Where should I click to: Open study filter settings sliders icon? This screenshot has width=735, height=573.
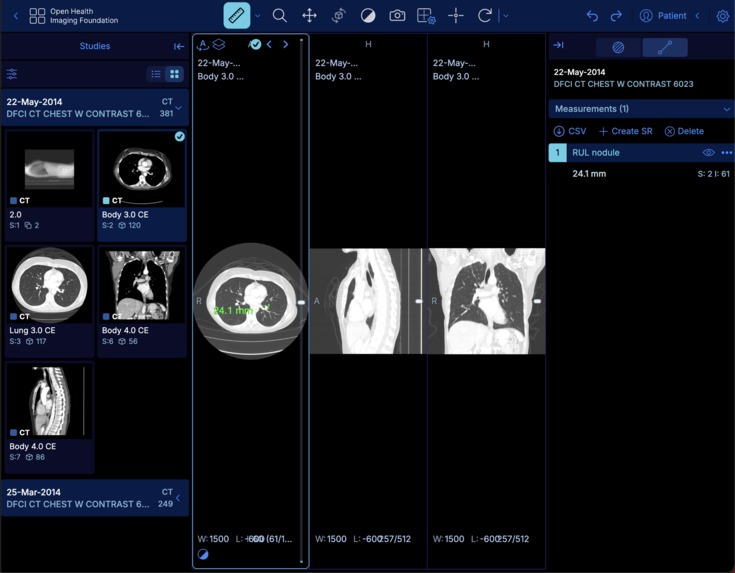[12, 74]
